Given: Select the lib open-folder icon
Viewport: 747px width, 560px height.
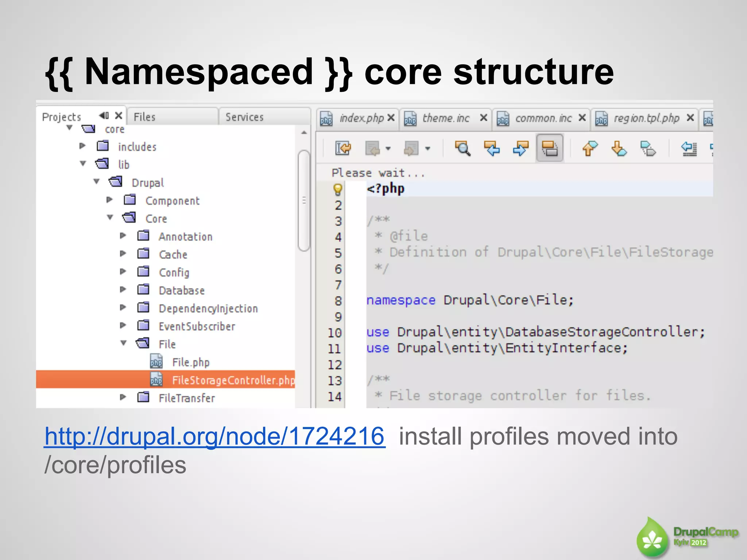Looking at the screenshot, I should click(102, 163).
